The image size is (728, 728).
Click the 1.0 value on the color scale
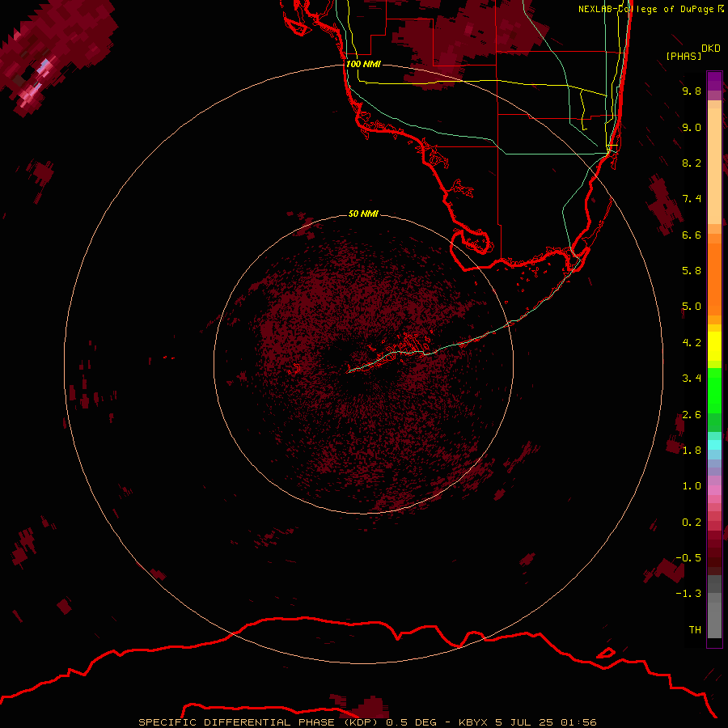point(692,486)
